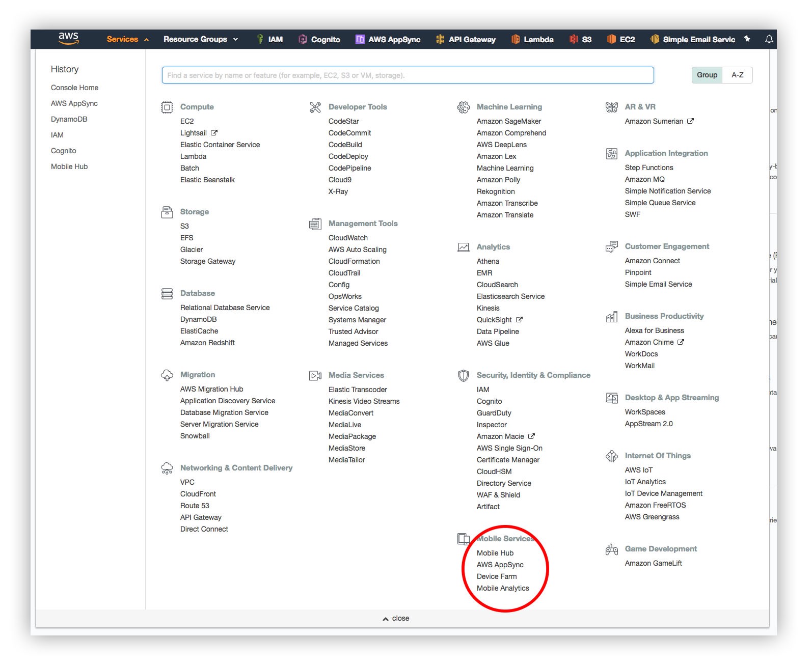The image size is (812, 666).
Task: Open the Lightsail service link
Action: click(x=194, y=133)
